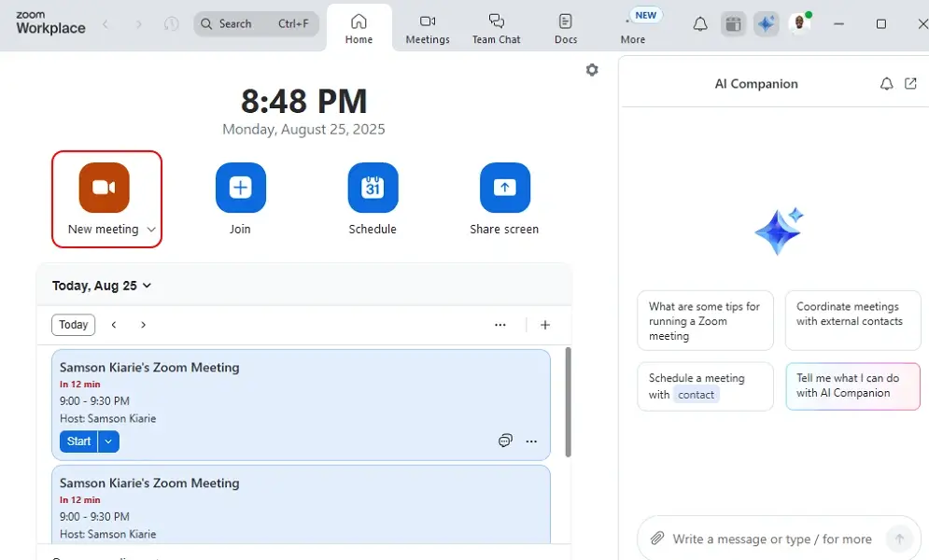Expand the New meeting options arrow
Viewport: 929px width, 560px height.
click(x=151, y=230)
